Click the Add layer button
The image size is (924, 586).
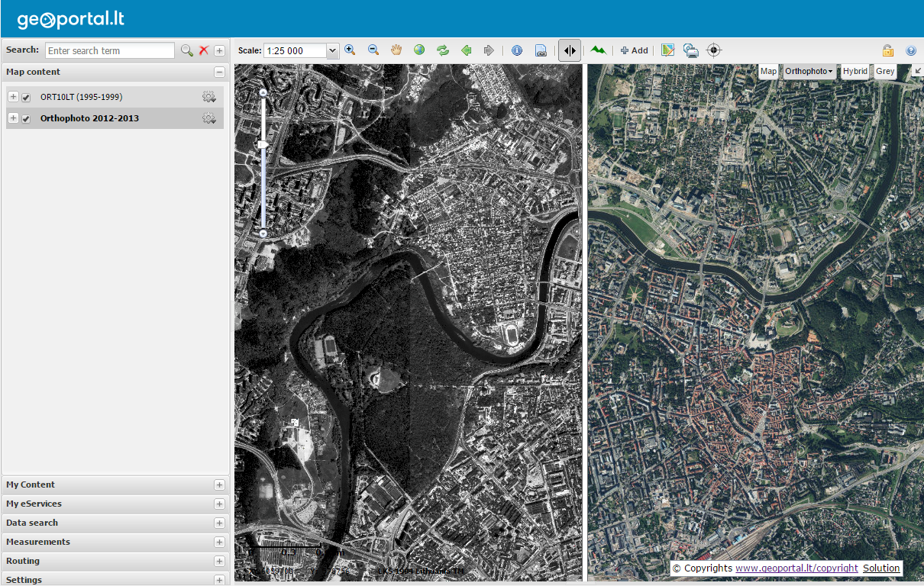click(x=634, y=50)
